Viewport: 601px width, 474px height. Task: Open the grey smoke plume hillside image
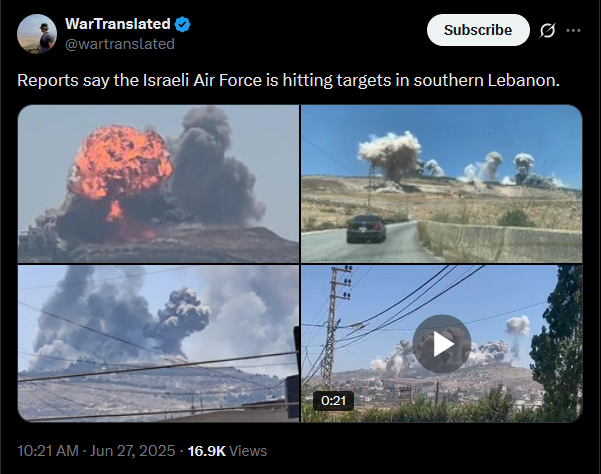158,344
